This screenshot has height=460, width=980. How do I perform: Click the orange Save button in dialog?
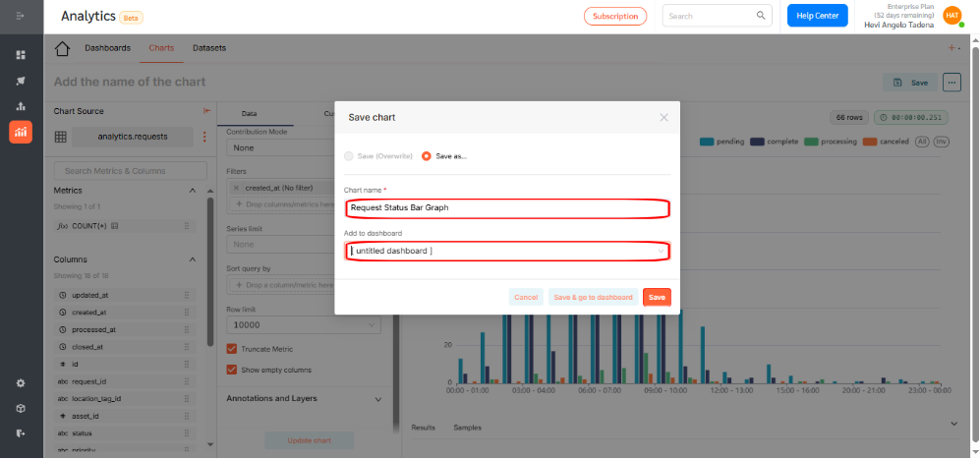click(657, 297)
